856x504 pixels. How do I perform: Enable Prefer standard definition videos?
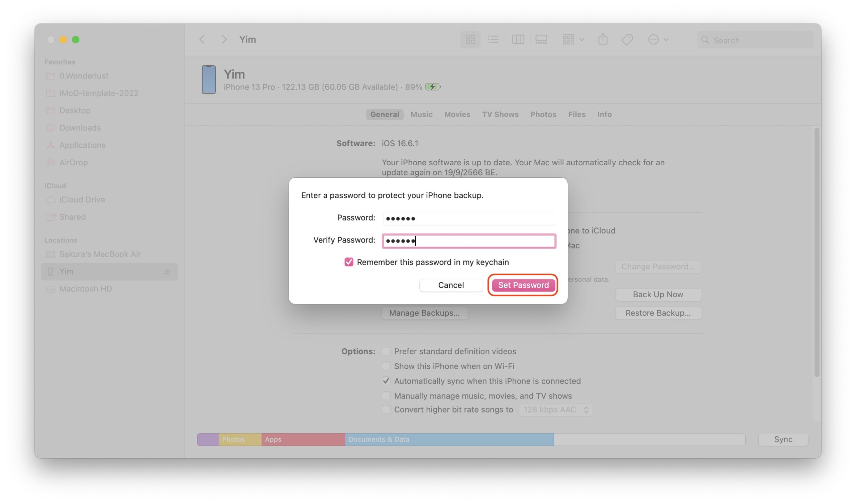point(386,351)
